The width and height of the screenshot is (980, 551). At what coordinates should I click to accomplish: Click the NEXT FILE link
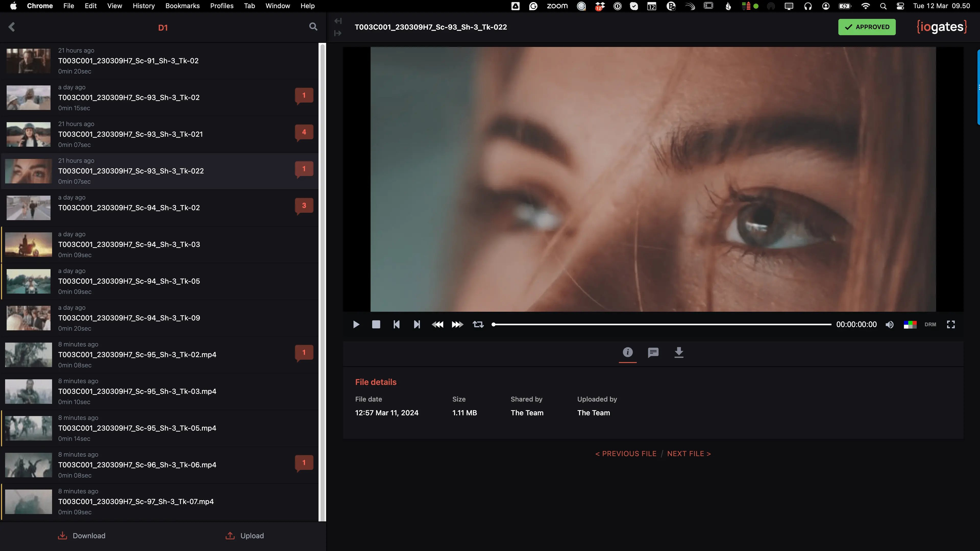pos(689,454)
